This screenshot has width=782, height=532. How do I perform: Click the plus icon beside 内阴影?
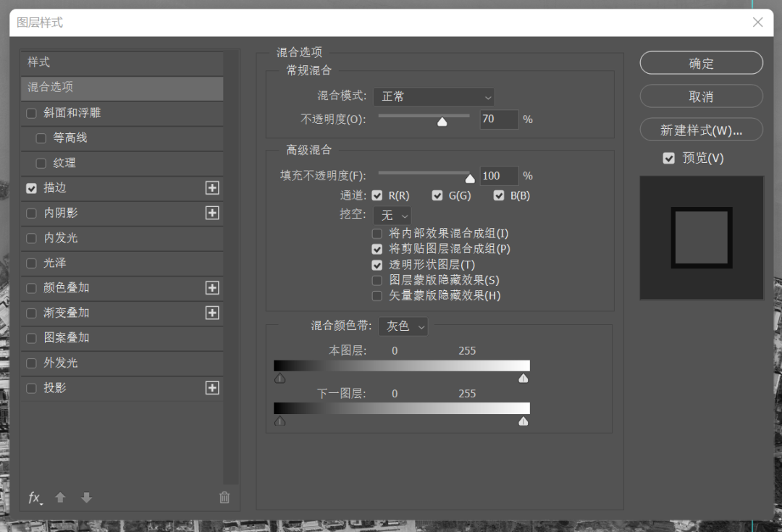(x=212, y=213)
